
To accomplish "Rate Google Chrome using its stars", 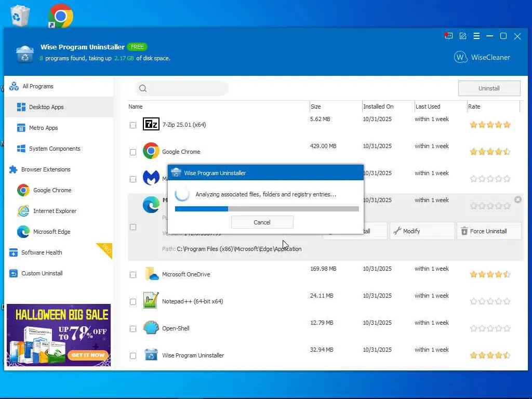I will point(490,152).
